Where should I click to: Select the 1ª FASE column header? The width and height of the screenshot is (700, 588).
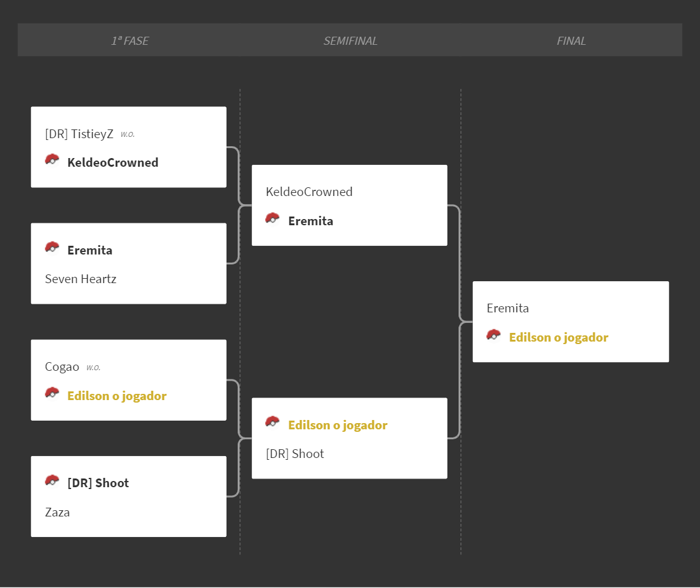[130, 40]
